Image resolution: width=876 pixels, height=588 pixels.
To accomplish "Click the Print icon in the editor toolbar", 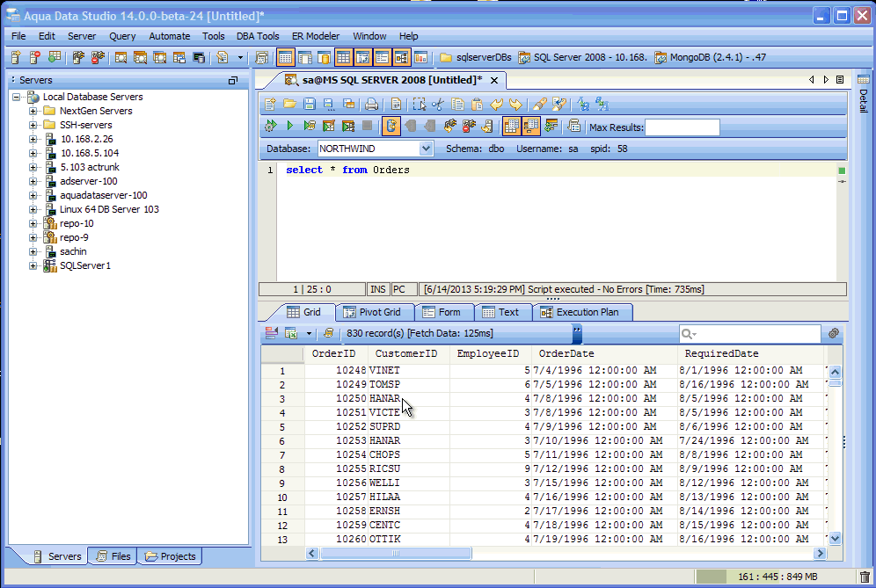I will tap(371, 104).
